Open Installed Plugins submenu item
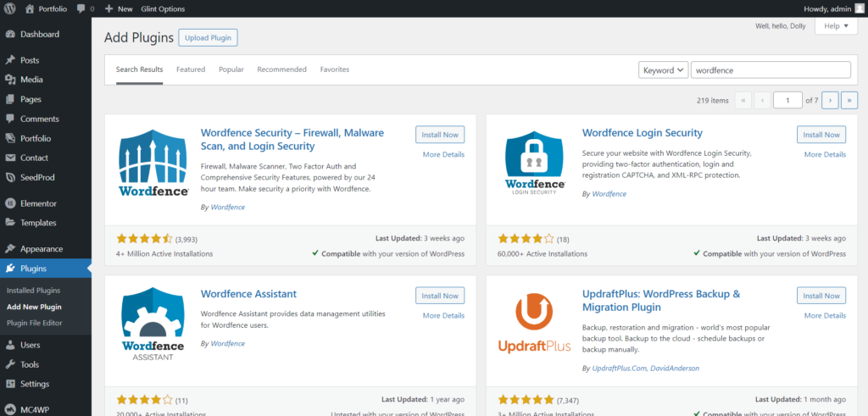 34,291
